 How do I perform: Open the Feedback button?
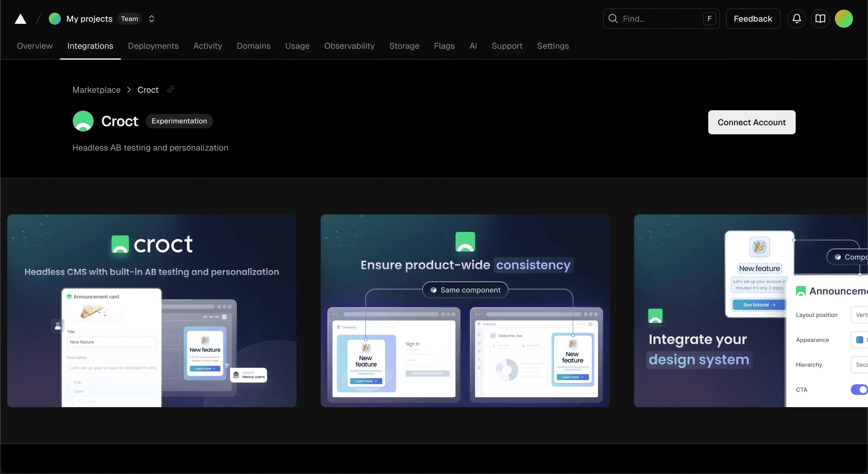tap(753, 19)
